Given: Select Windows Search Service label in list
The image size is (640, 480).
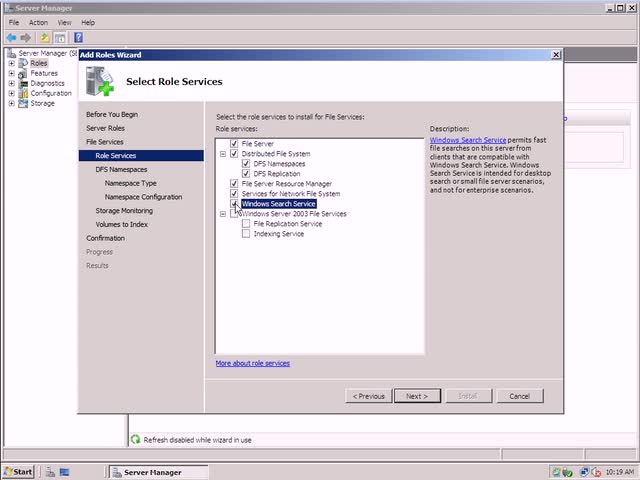Looking at the screenshot, I should click(279, 204).
